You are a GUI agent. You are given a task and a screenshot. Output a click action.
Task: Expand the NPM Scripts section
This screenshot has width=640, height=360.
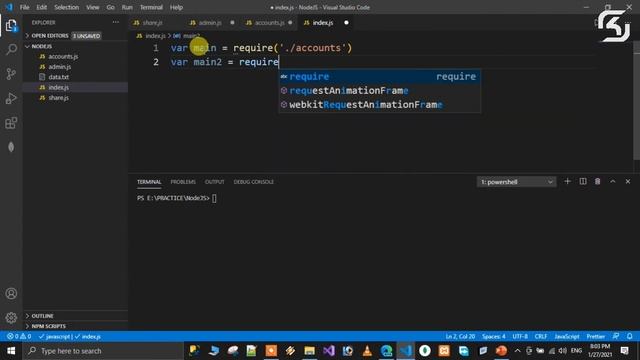coord(76,327)
